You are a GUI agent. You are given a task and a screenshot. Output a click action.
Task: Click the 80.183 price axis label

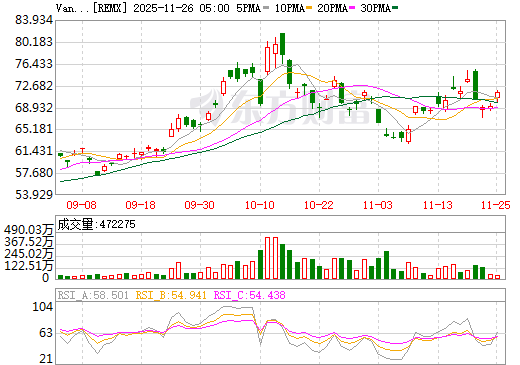pyautogui.click(x=34, y=42)
